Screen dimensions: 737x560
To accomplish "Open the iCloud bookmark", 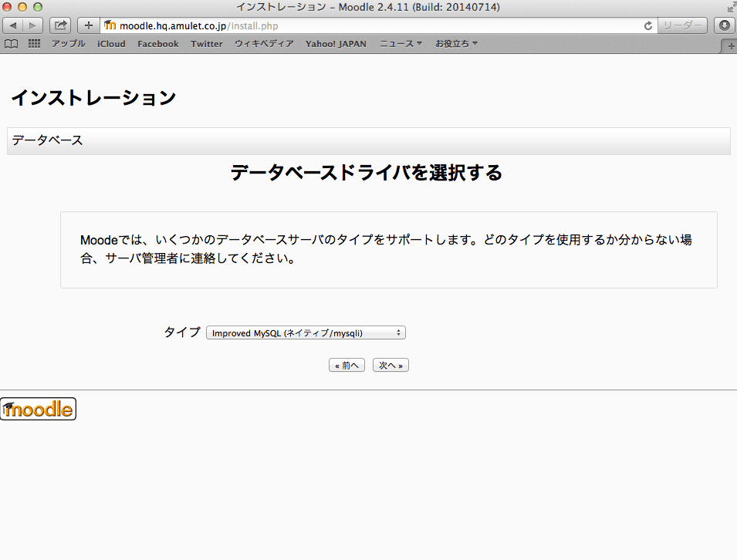I will point(111,44).
